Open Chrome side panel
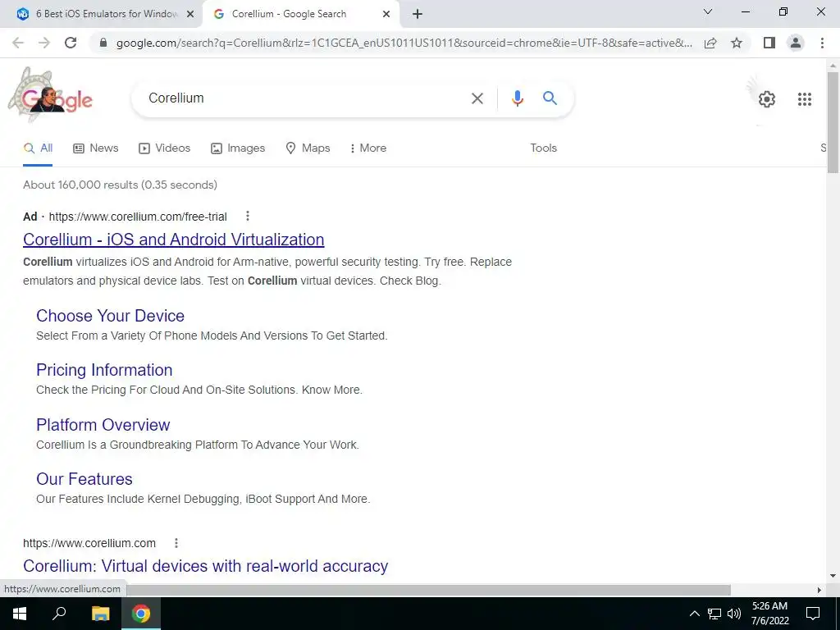 [769, 43]
